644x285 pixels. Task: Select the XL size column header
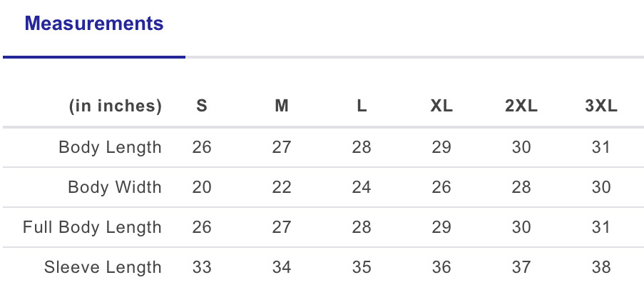point(441,106)
